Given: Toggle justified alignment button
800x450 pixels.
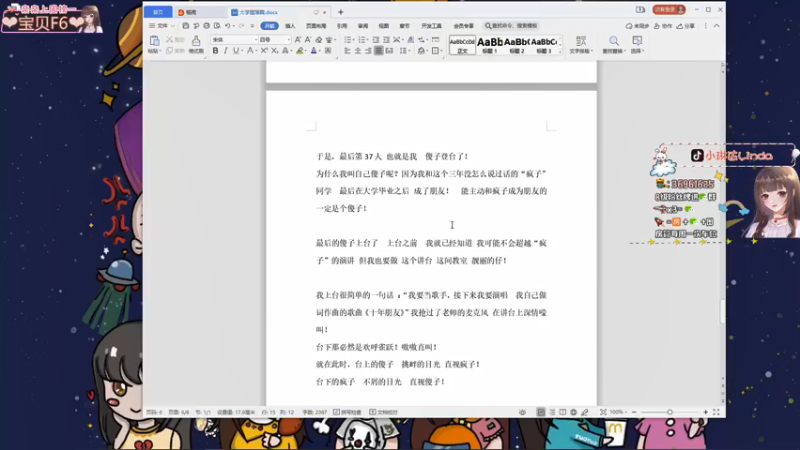Looking at the screenshot, I should click(379, 51).
